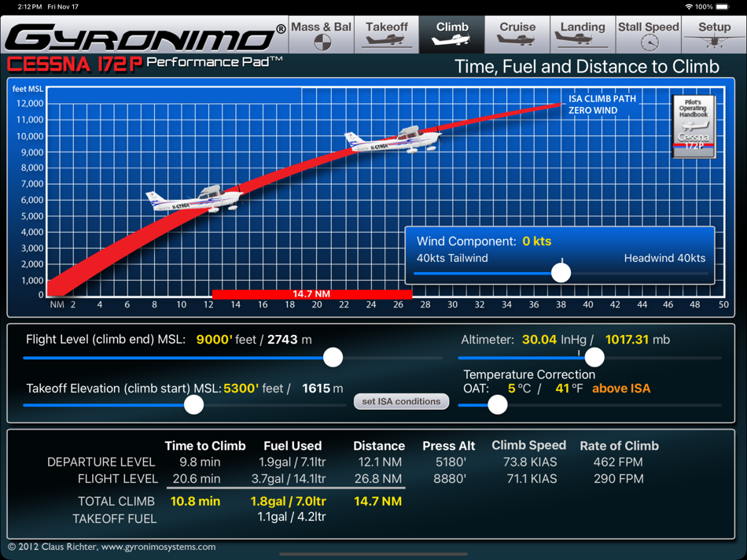
Task: Select the Climb tab
Action: pyautogui.click(x=452, y=35)
